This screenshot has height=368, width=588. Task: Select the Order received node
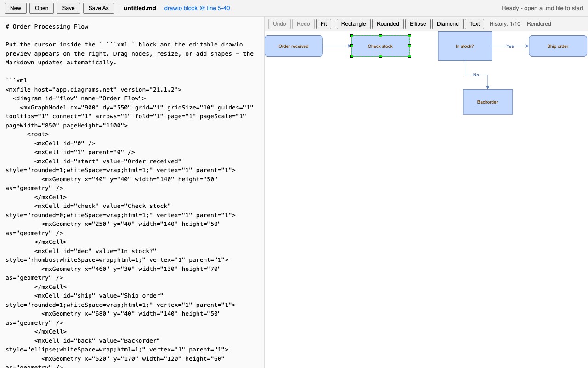click(x=294, y=46)
